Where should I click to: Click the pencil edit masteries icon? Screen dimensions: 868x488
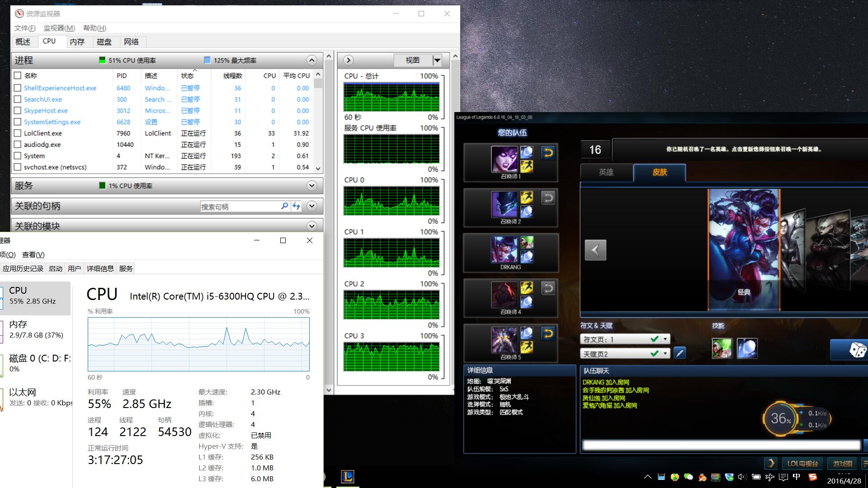679,353
